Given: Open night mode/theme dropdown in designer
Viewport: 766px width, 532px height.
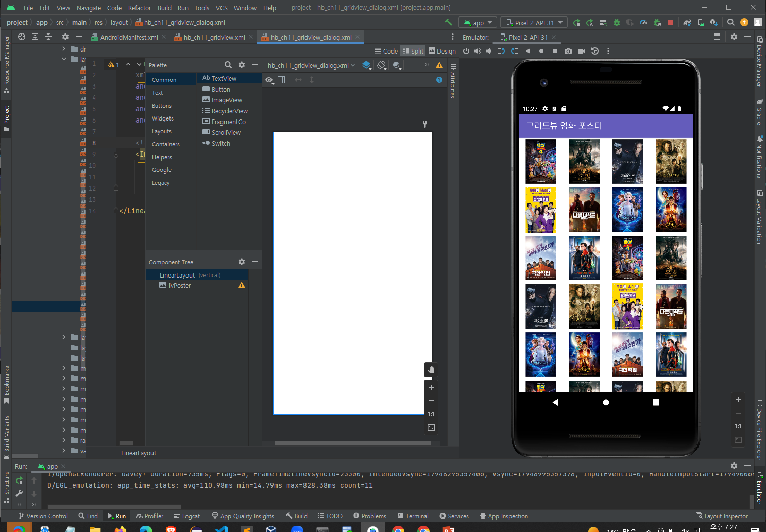Looking at the screenshot, I should pyautogui.click(x=397, y=65).
